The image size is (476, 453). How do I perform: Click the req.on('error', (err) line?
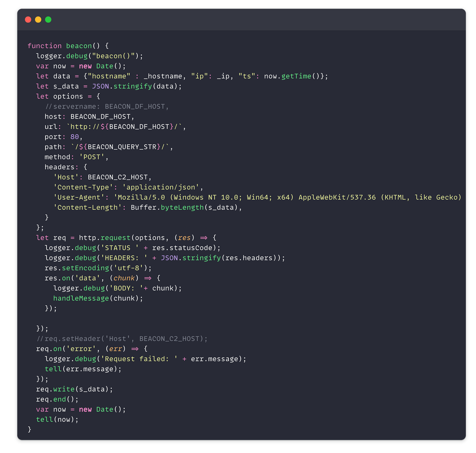click(92, 349)
